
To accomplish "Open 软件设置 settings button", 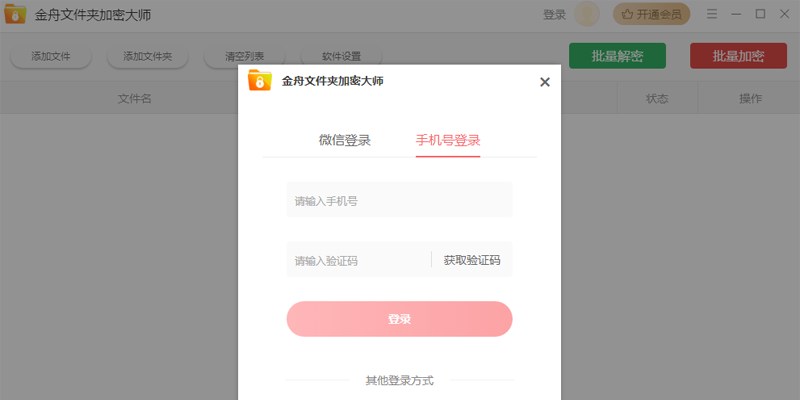I will [341, 57].
